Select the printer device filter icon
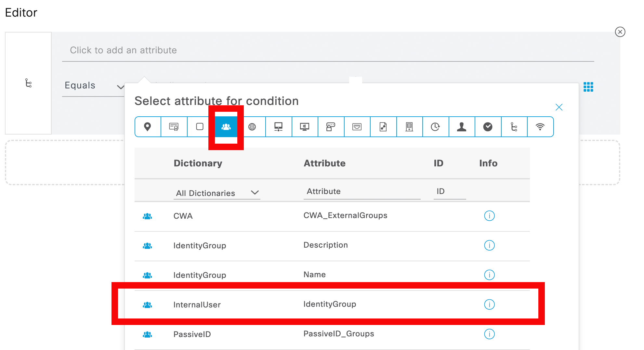This screenshot has height=350, width=644. [x=331, y=127]
